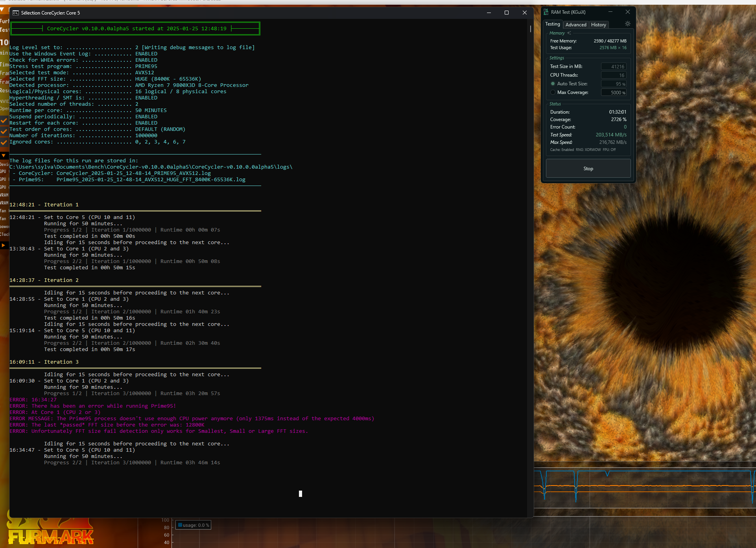Click the sparkle icon next to Memory
756x548 pixels.
569,33
